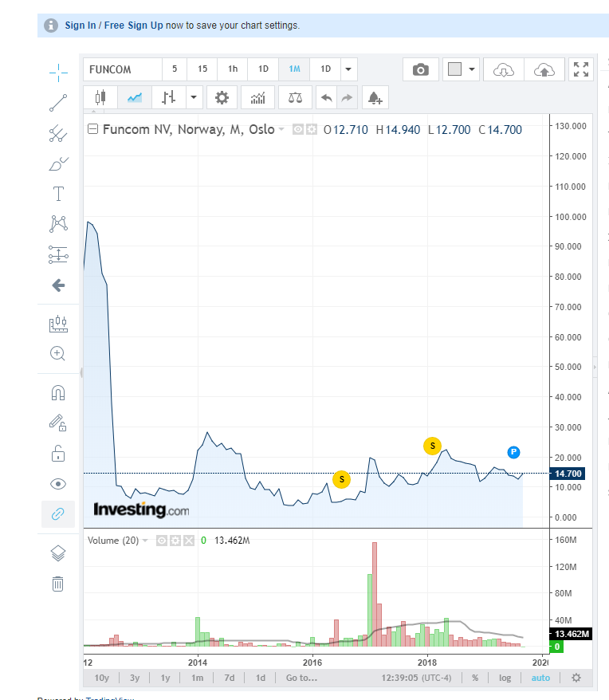Toggle the sync drawings link icon
The width and height of the screenshot is (609, 700).
click(x=58, y=514)
